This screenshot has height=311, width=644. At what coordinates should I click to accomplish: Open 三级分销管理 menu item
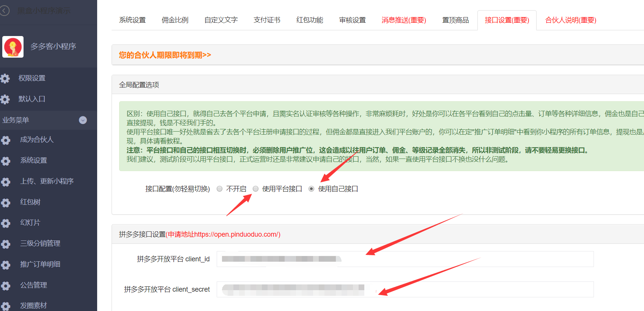coord(40,243)
